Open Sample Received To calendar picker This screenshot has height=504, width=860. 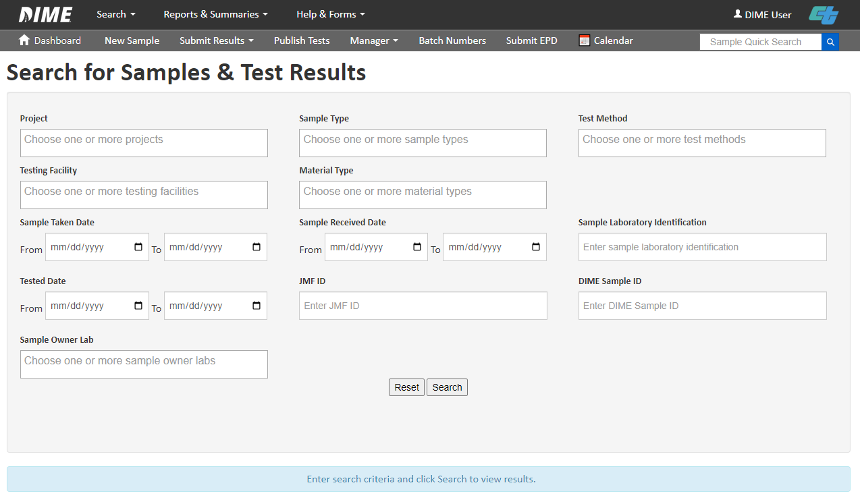536,247
